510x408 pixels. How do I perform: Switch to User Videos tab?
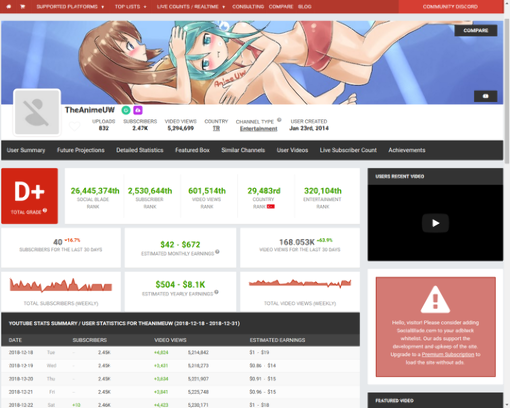click(292, 150)
